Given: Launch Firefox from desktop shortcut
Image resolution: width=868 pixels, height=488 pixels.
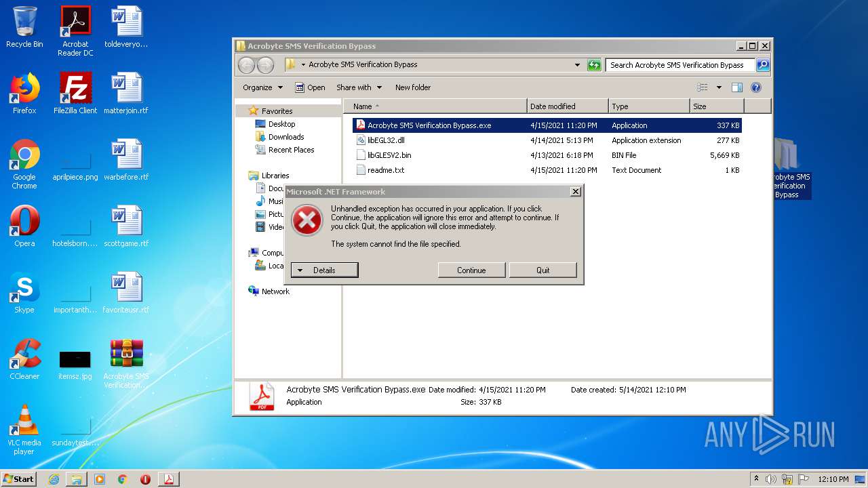Looking at the screenshot, I should point(24,94).
